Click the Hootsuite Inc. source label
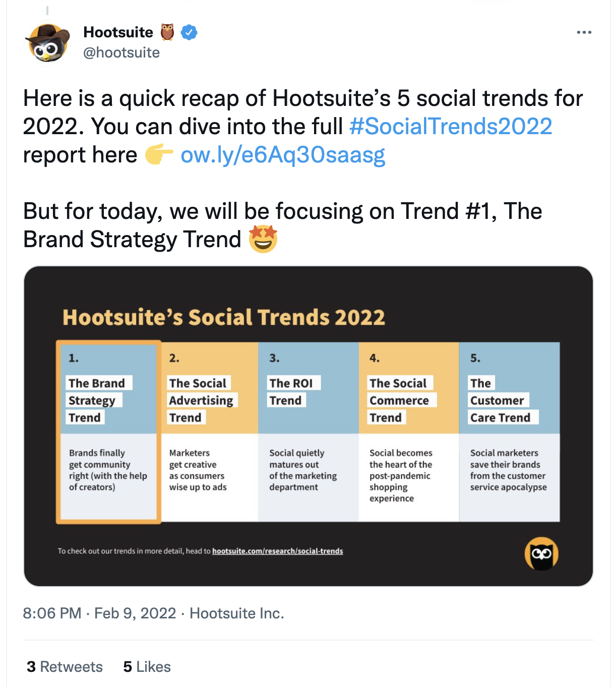The image size is (616, 687). (237, 613)
